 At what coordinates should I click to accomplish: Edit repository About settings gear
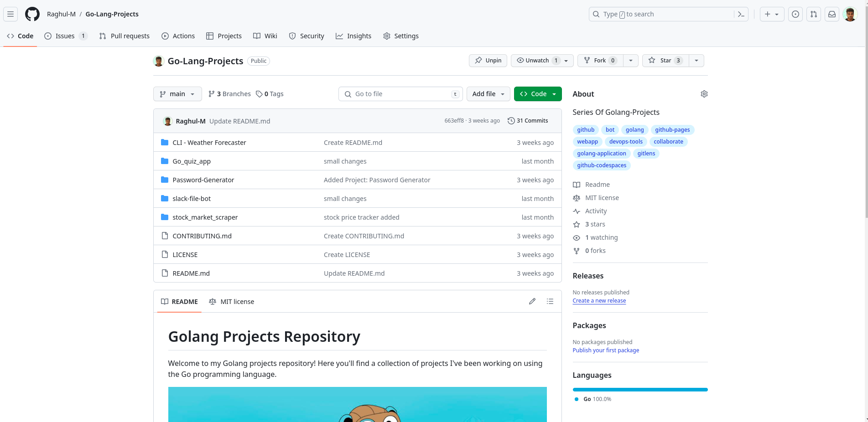point(704,94)
